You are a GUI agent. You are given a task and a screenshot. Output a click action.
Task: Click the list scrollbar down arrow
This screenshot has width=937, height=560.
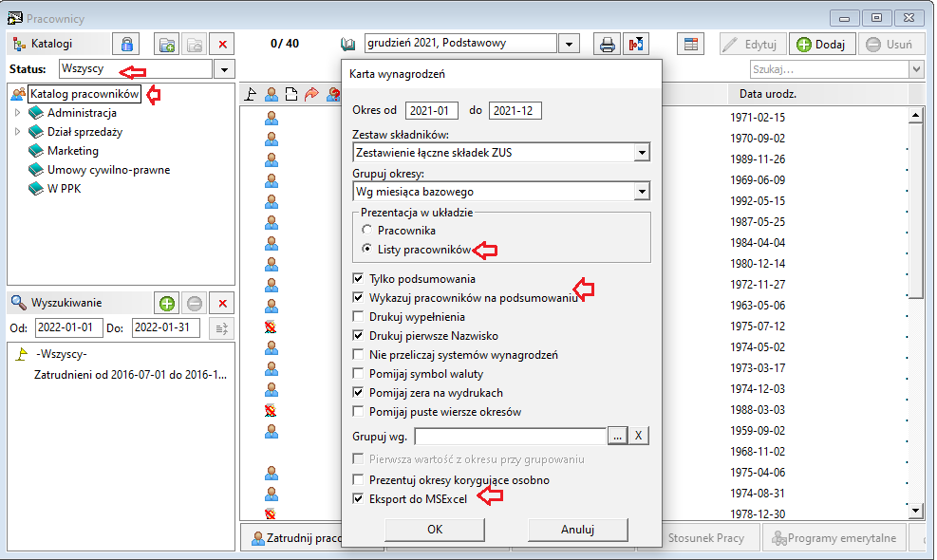[x=915, y=511]
